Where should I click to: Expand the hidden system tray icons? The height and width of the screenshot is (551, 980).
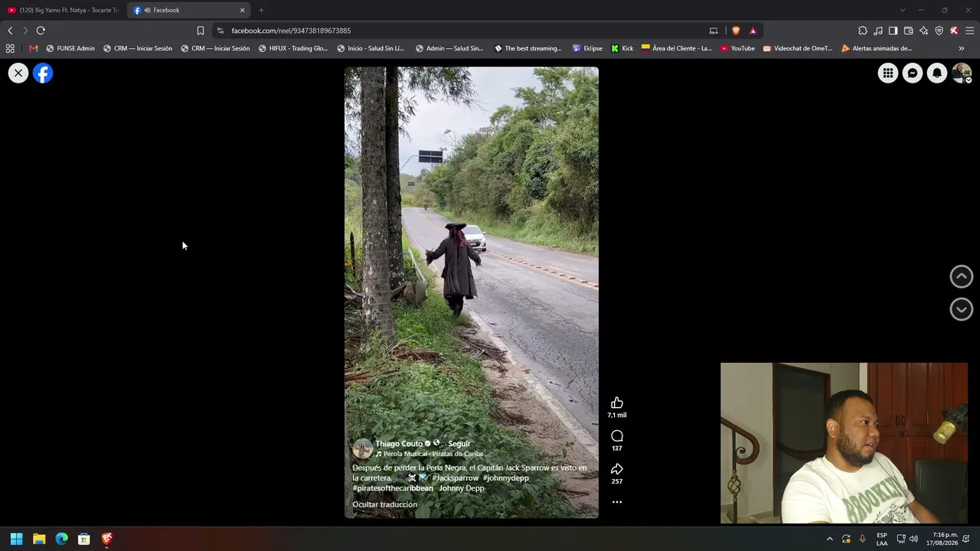coord(829,539)
